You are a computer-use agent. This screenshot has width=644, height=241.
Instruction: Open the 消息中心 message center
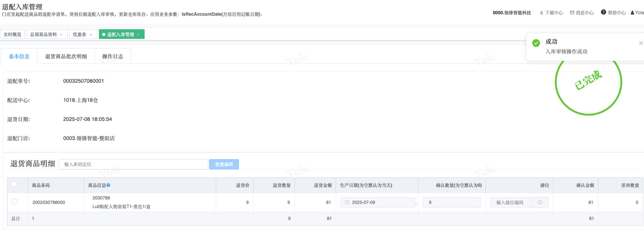(x=582, y=13)
